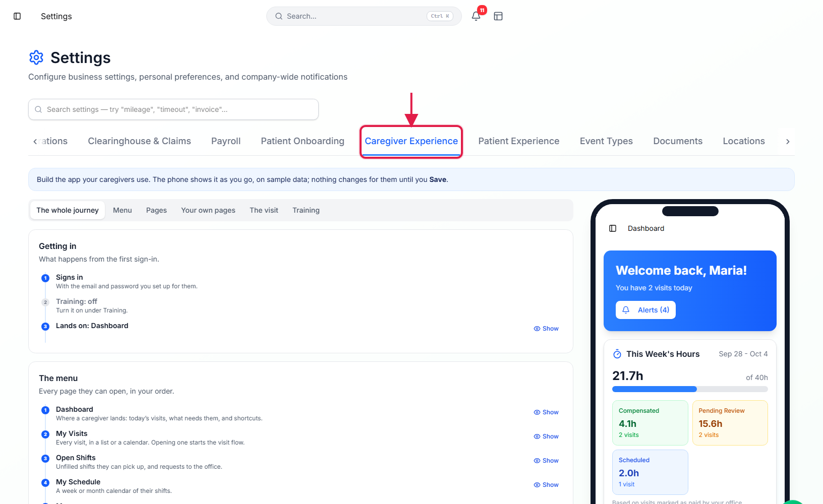Toggle the sidebar panel icon in the header
The width and height of the screenshot is (823, 504).
pyautogui.click(x=17, y=16)
